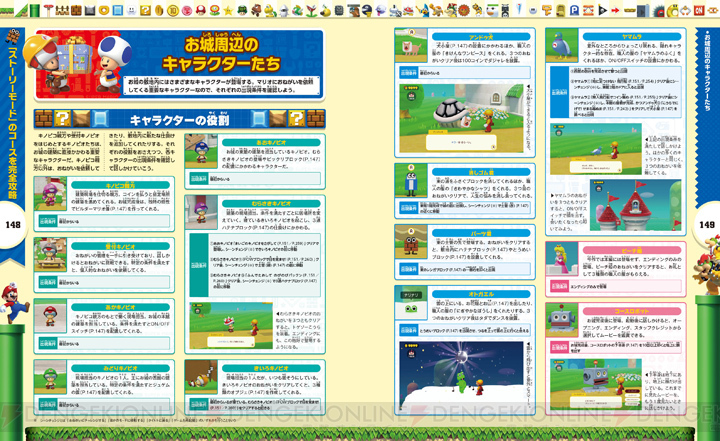
Task: Click the yellow question block icon in top strip
Action: tap(146, 10)
